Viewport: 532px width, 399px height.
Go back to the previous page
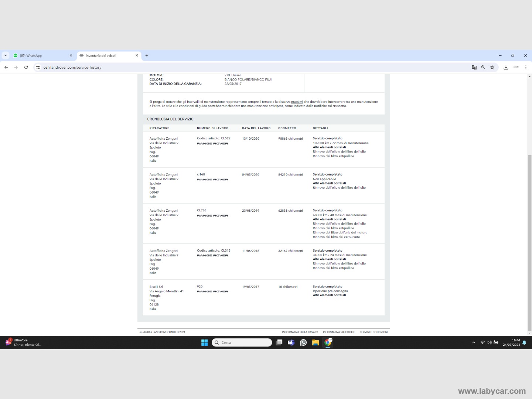[x=6, y=67]
